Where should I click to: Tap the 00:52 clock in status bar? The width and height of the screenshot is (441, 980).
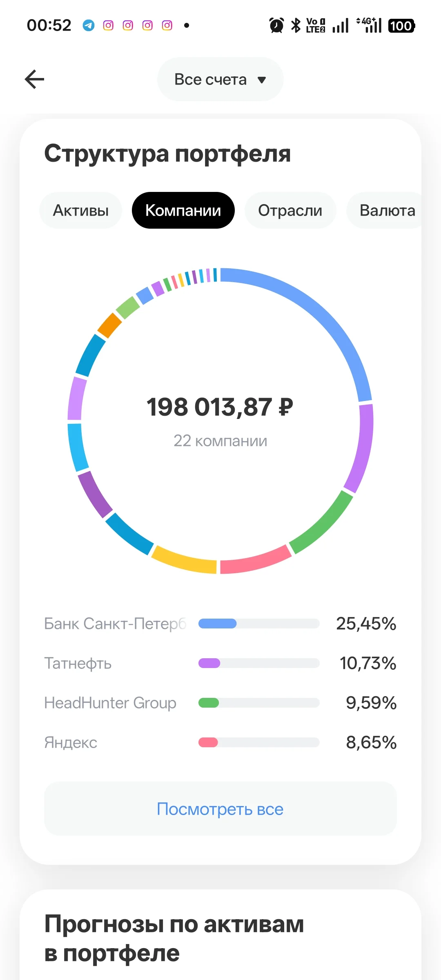(x=49, y=25)
